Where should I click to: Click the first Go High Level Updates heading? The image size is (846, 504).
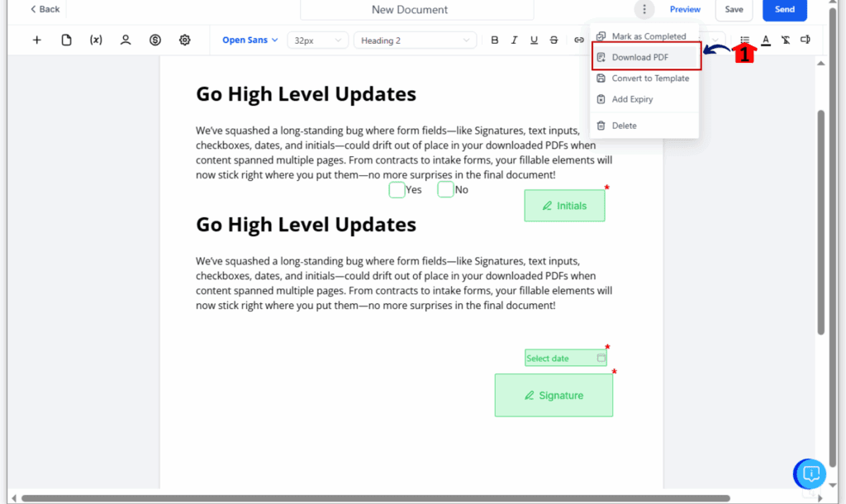pyautogui.click(x=306, y=94)
